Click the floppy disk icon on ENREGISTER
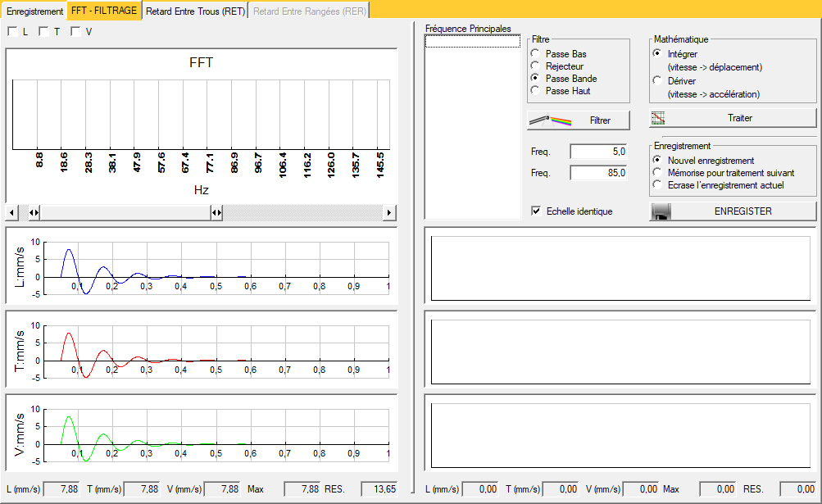The image size is (822, 504). pyautogui.click(x=661, y=211)
